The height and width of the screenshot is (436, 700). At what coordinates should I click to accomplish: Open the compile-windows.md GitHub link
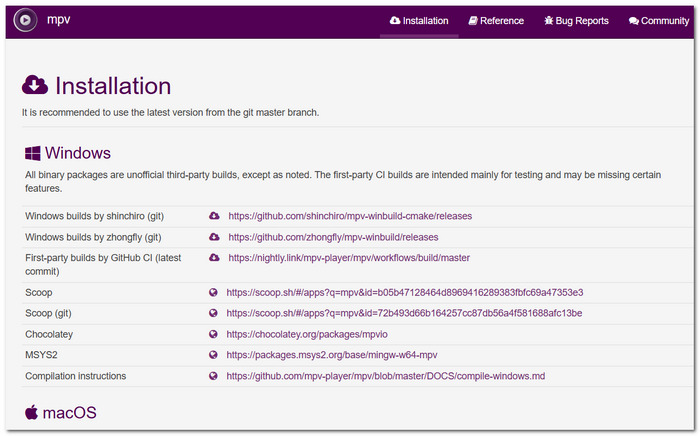point(386,376)
